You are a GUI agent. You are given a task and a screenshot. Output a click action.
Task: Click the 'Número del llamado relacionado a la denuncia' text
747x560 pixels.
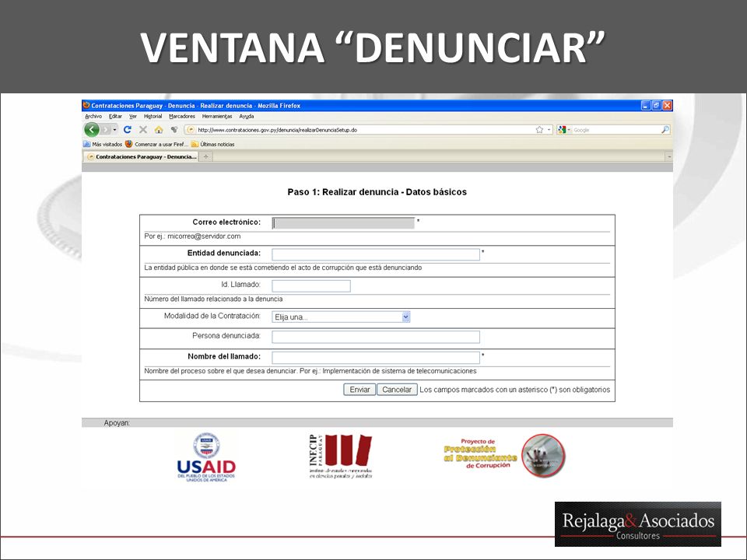pyautogui.click(x=213, y=299)
